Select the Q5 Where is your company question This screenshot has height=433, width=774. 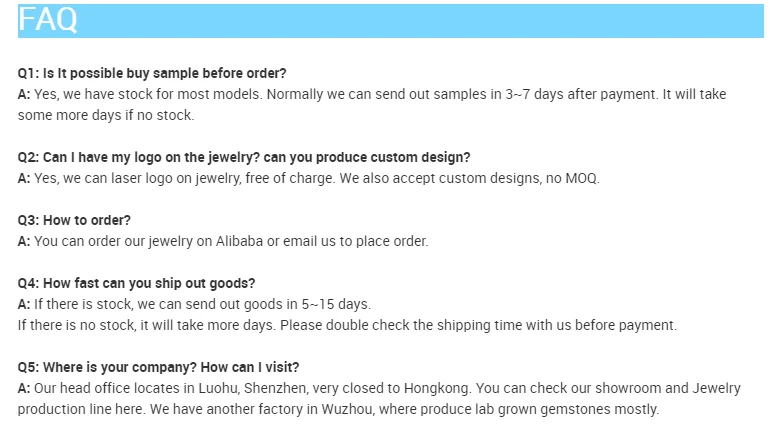point(158,367)
